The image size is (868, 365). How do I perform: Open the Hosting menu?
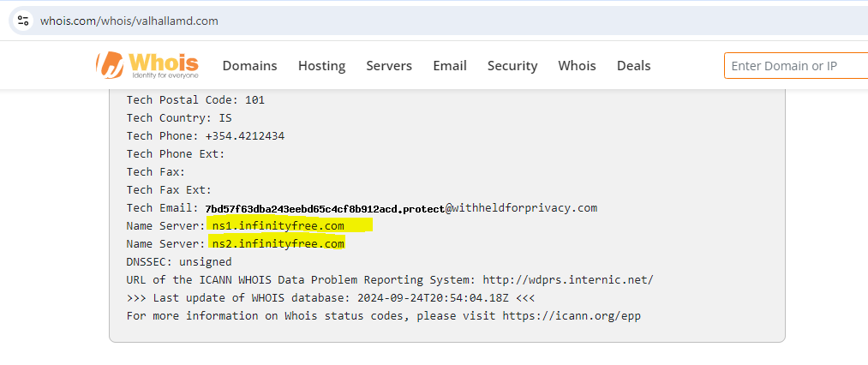tap(321, 66)
